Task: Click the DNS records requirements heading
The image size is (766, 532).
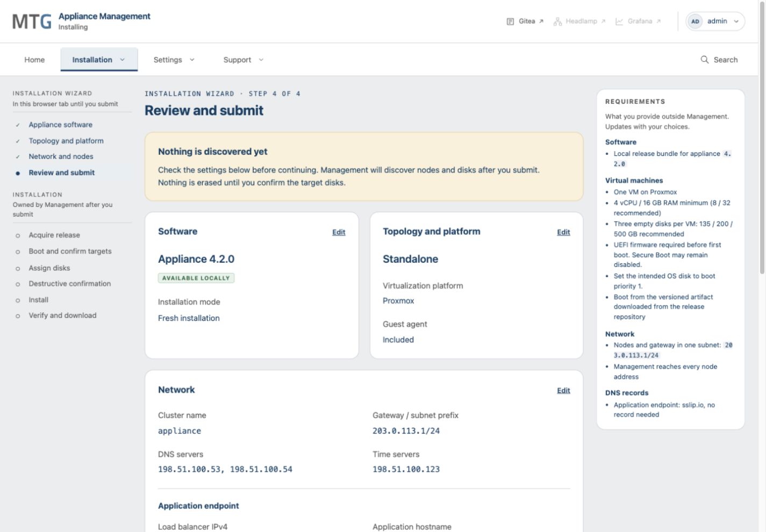Action: (x=627, y=393)
